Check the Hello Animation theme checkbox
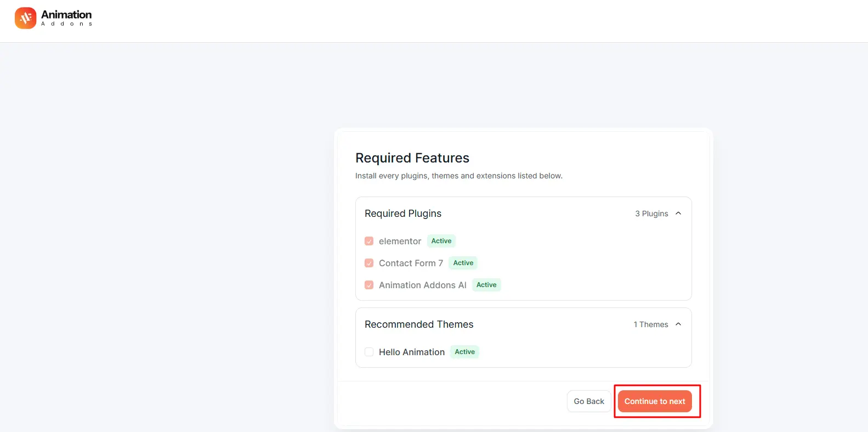The image size is (868, 432). (369, 352)
